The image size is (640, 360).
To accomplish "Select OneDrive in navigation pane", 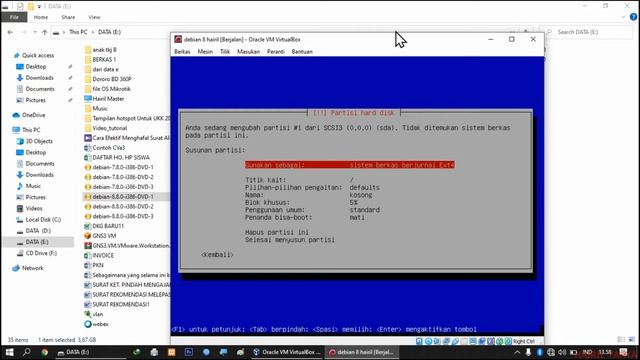I will [x=33, y=115].
